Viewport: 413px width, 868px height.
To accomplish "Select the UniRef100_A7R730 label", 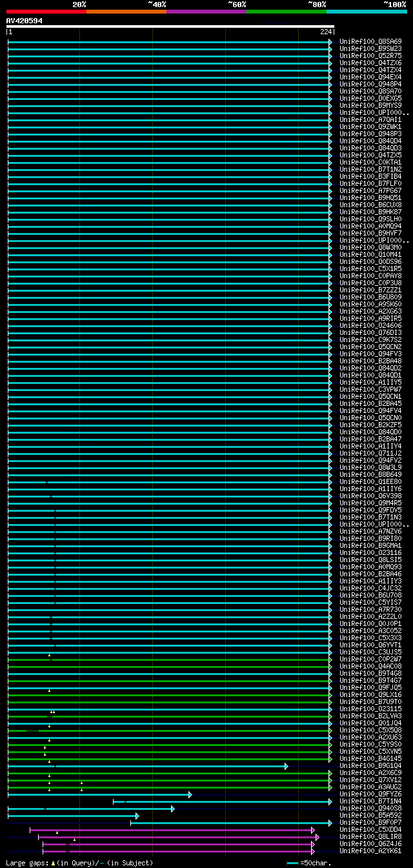I will (x=370, y=609).
